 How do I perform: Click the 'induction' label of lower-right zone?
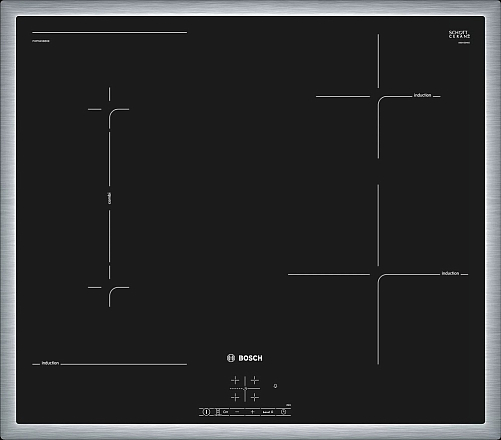coord(450,273)
